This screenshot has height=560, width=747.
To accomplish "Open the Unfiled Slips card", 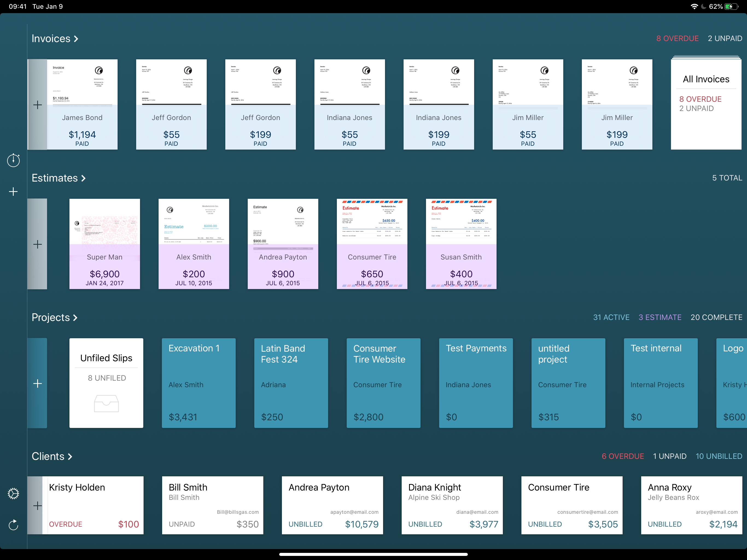I will pyautogui.click(x=106, y=383).
